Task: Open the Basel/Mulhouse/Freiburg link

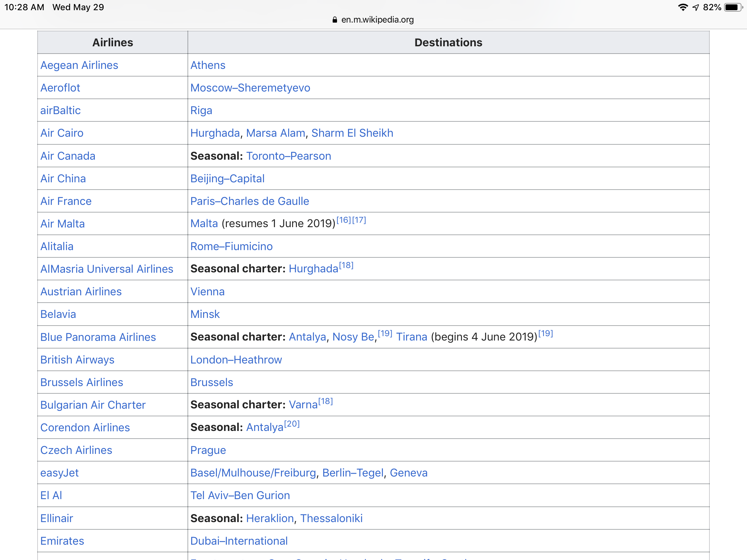Action: pyautogui.click(x=253, y=473)
